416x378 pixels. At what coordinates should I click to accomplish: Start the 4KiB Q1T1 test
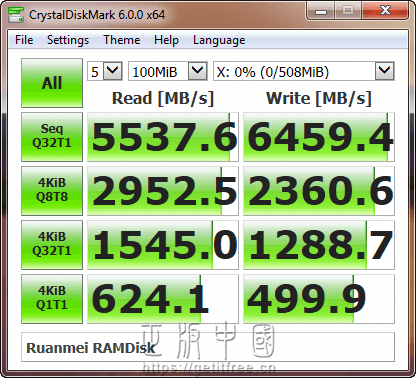tap(52, 299)
